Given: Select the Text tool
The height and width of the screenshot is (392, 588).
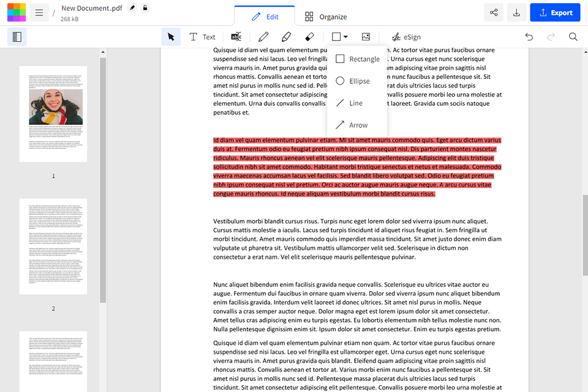Looking at the screenshot, I should 203,37.
